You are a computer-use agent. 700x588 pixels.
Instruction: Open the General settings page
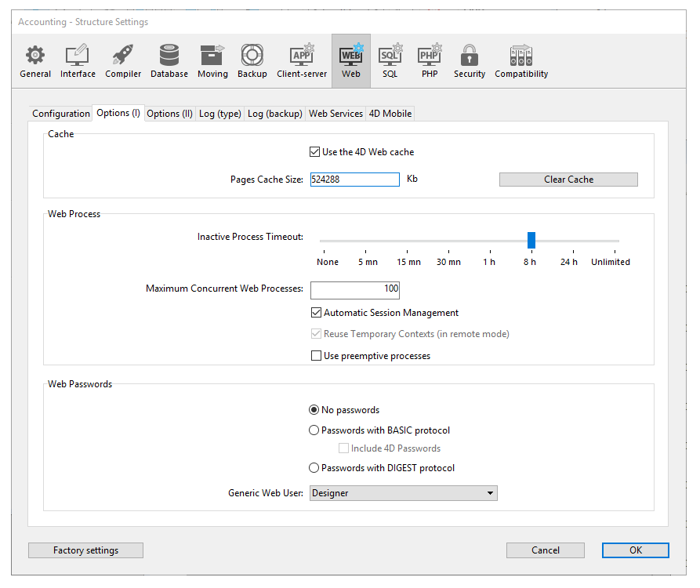[35, 61]
